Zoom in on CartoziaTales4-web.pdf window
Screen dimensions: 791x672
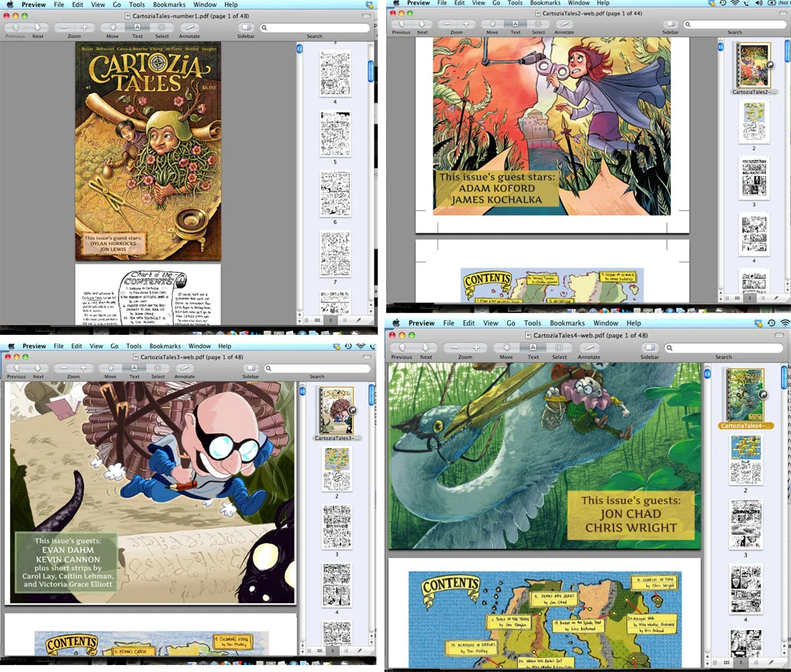pos(475,348)
